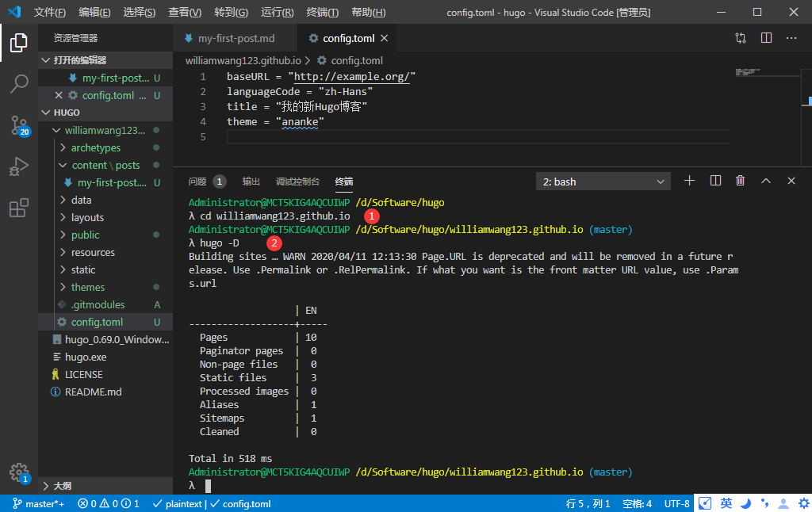Click 行 5, 列 1 cursor position
The width and height of the screenshot is (812, 512).
coord(588,504)
